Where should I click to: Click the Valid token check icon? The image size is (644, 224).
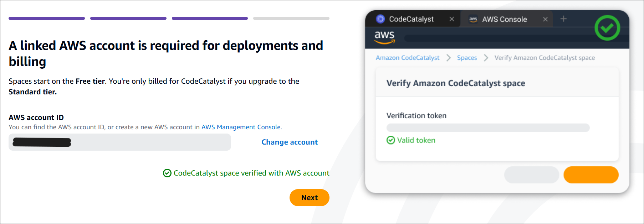point(390,140)
